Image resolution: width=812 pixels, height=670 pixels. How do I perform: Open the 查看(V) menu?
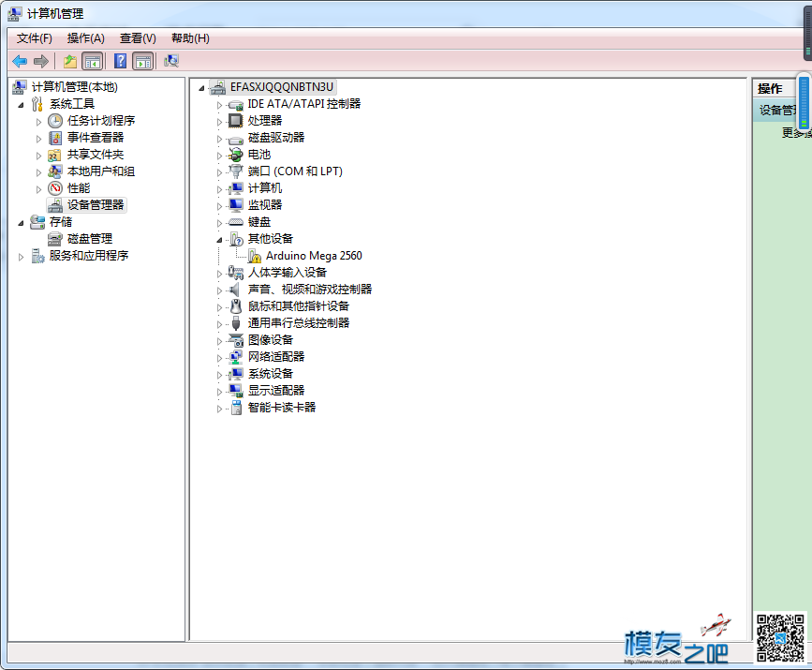point(138,38)
